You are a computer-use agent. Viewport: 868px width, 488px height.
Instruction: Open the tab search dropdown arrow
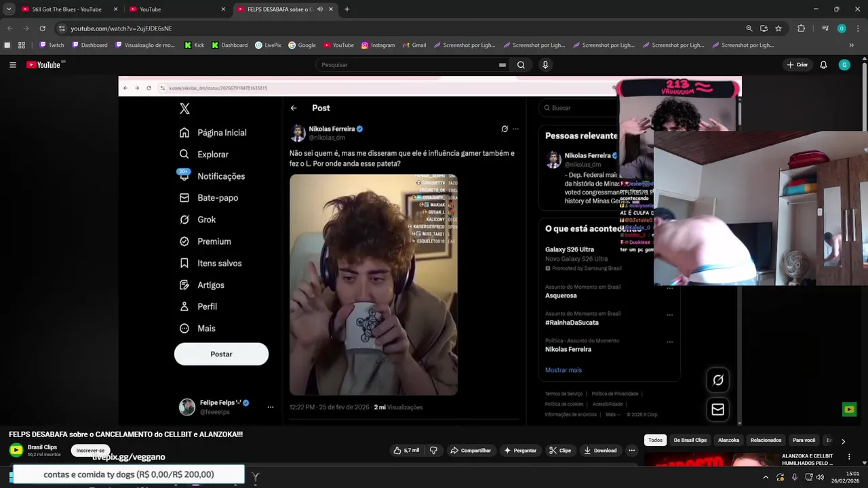click(8, 9)
